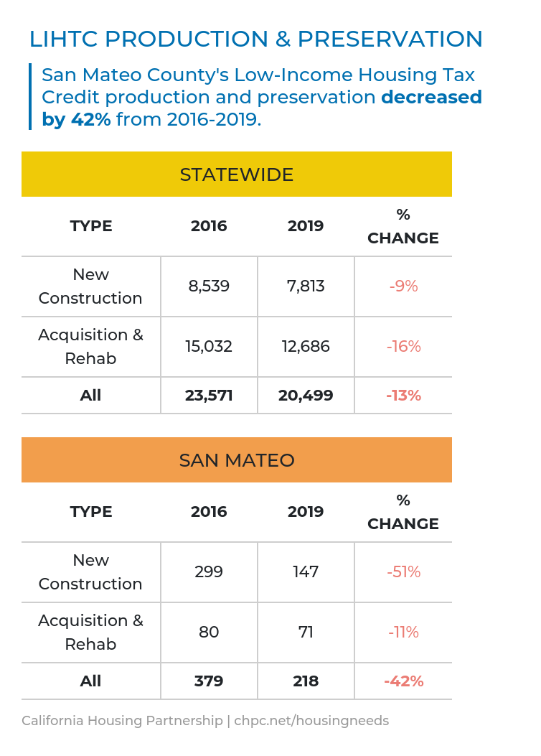541x756 pixels.
Task: Click the San Mateo 147 cell
Action: (306, 572)
